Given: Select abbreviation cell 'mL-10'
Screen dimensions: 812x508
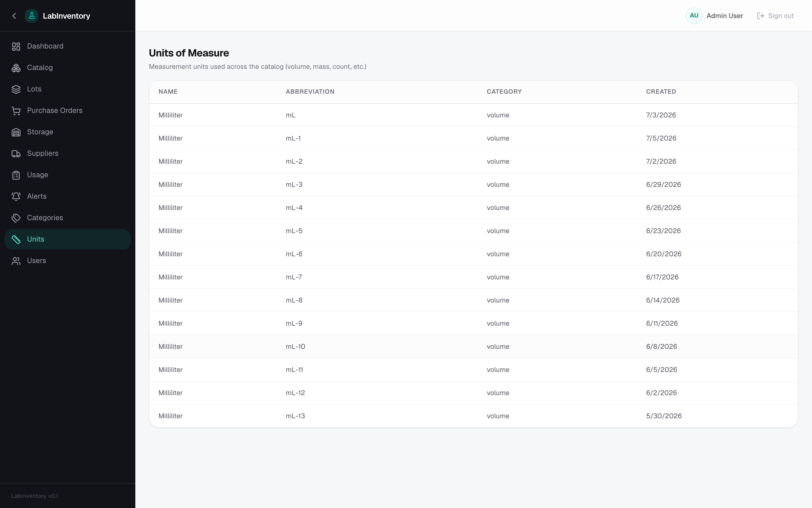Looking at the screenshot, I should (295, 347).
